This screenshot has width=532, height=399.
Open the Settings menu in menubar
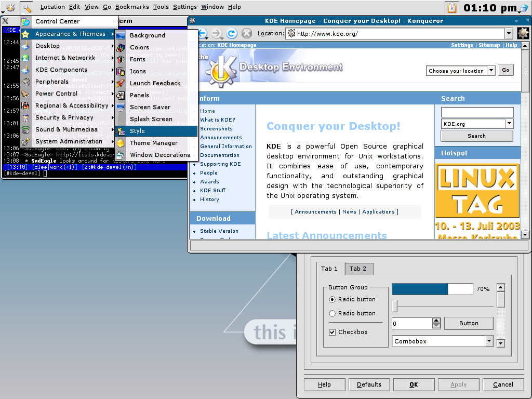coord(185,7)
